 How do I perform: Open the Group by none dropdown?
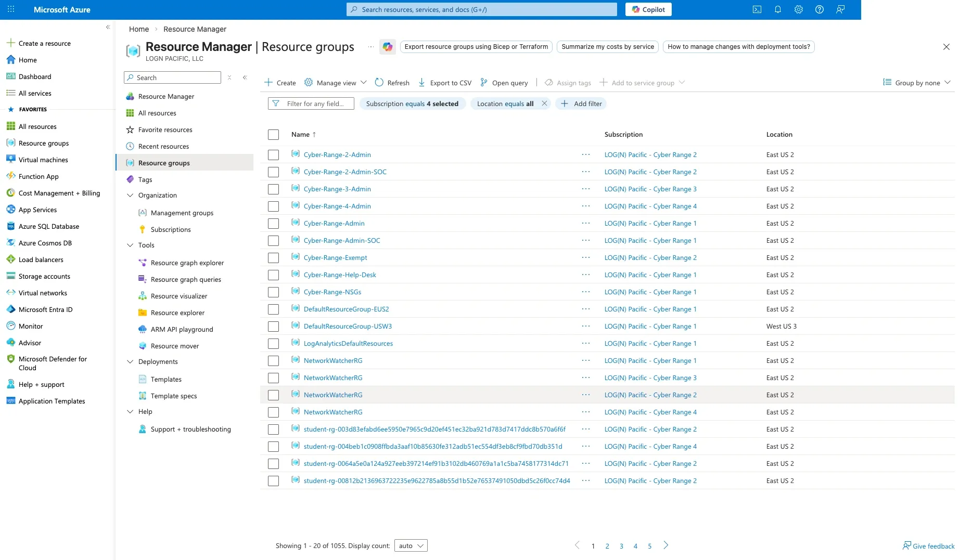(x=917, y=83)
